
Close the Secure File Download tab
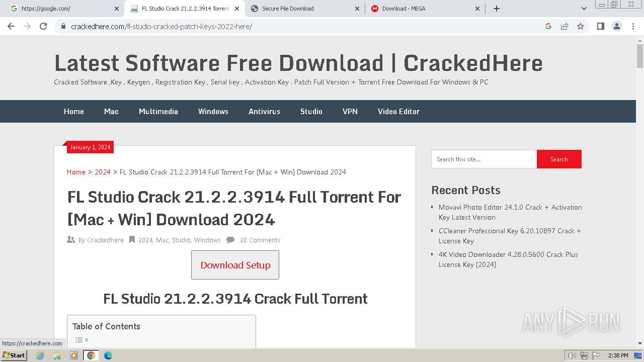click(x=357, y=9)
